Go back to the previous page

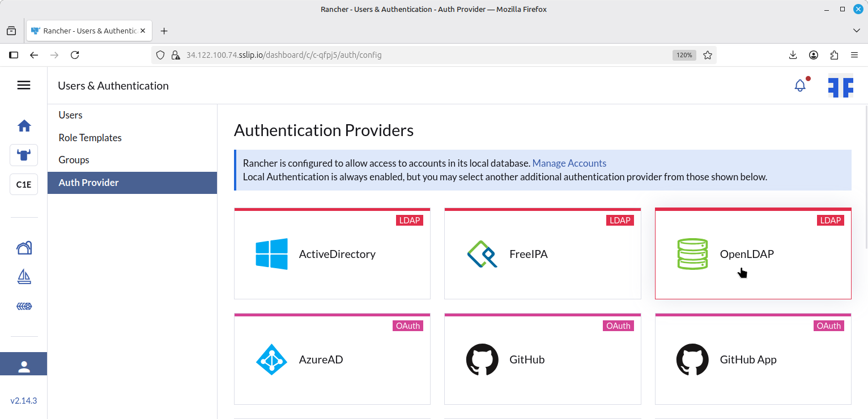(x=34, y=55)
